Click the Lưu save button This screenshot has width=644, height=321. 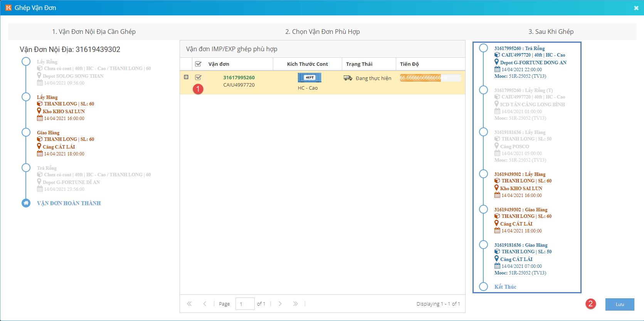619,304
